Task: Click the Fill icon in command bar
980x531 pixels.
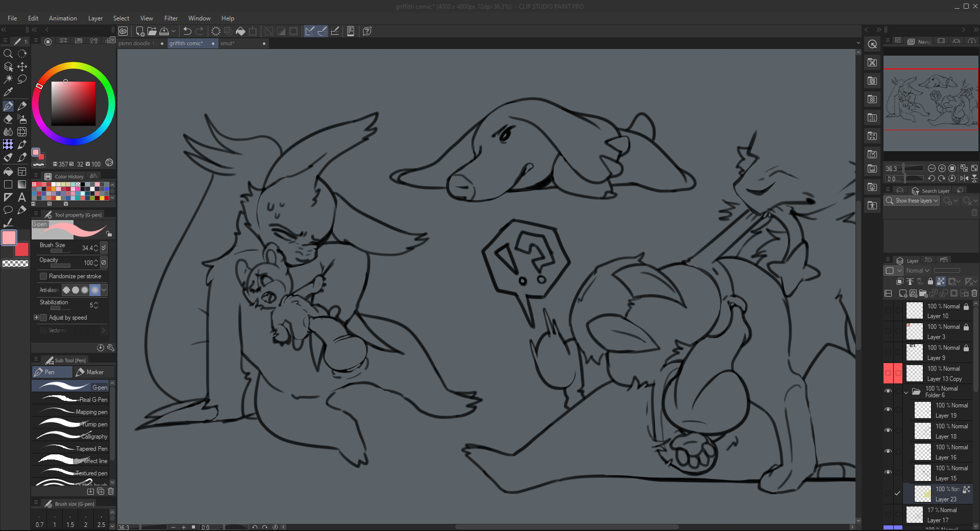Action: (240, 31)
